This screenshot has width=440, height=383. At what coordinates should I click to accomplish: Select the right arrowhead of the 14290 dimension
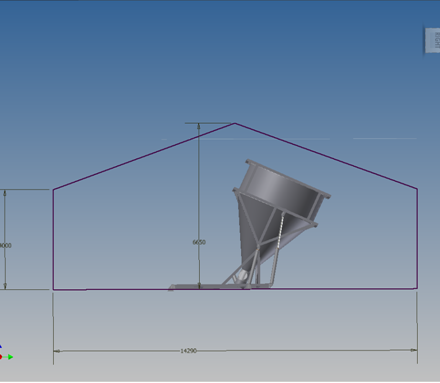413,350
